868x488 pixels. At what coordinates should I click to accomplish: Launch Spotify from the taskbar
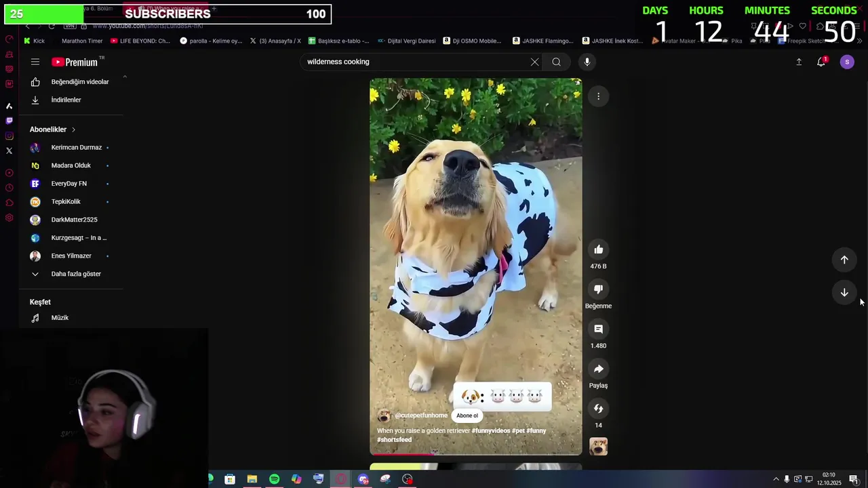(x=274, y=479)
